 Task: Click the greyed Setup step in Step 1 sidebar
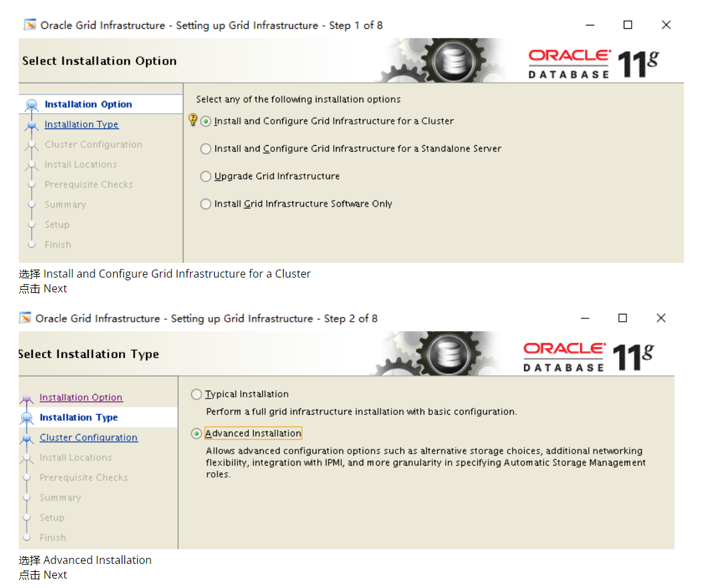pyautogui.click(x=57, y=225)
